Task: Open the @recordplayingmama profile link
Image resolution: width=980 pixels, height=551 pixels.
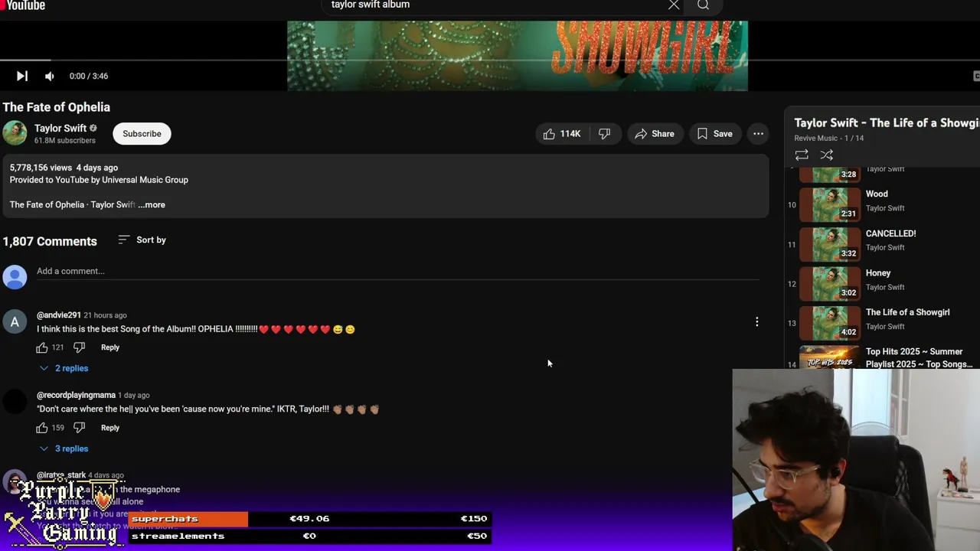Action: tap(76, 396)
